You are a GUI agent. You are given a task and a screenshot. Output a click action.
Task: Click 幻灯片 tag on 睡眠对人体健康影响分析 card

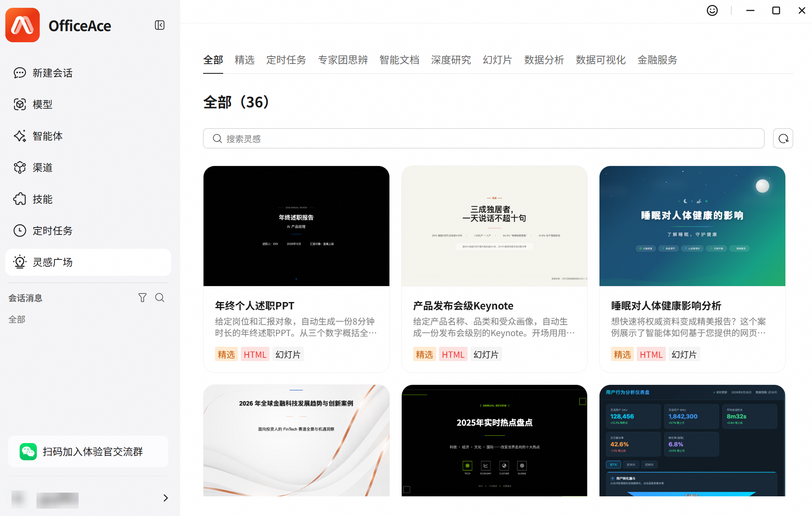pos(684,355)
